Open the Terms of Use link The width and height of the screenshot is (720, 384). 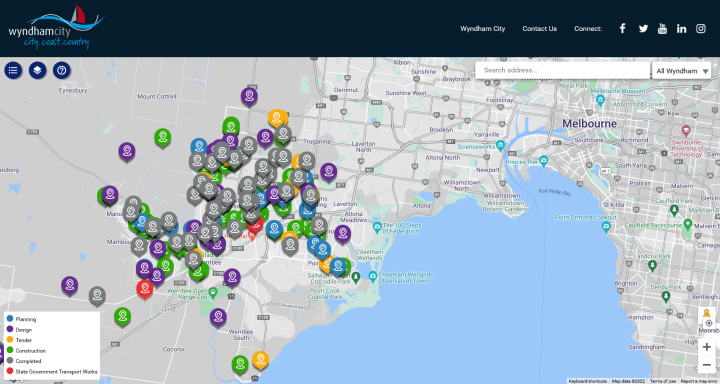[663, 381]
